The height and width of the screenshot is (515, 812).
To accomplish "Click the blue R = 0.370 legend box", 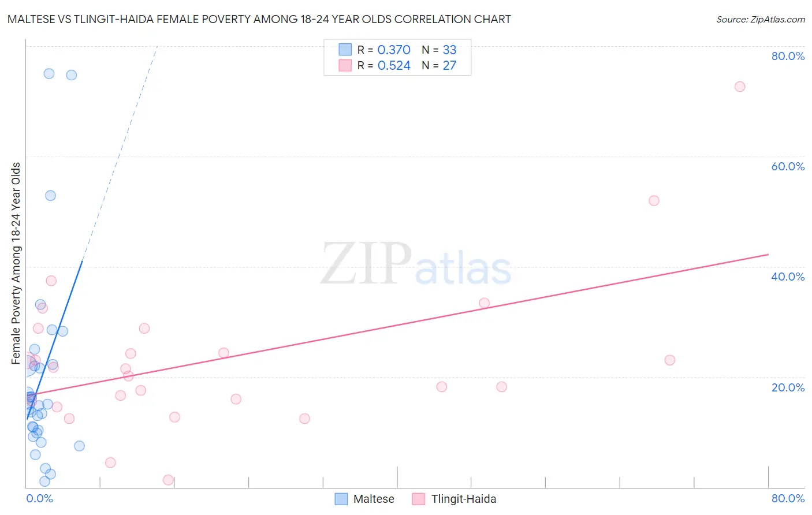I will pyautogui.click(x=345, y=50).
